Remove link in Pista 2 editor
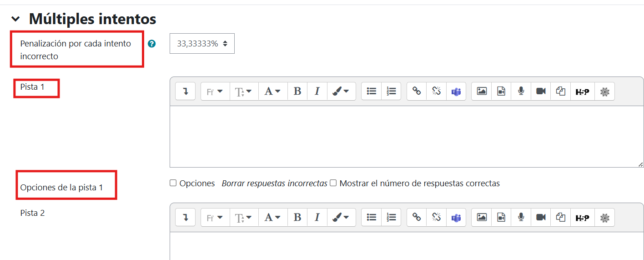The height and width of the screenshot is (260, 644). pos(437,218)
